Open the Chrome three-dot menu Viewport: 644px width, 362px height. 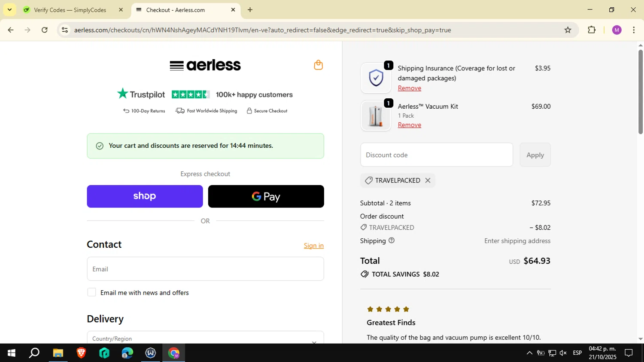click(634, 30)
